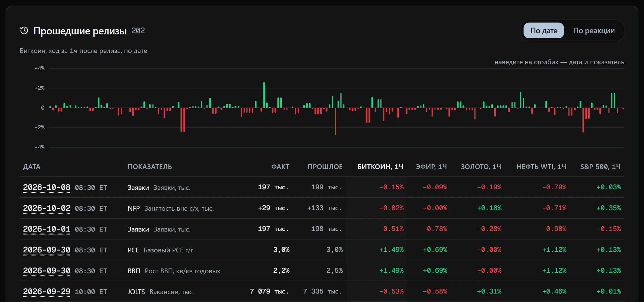Click the -0.78% ether value
Viewport: 644px width, 302px height.
(x=435, y=229)
